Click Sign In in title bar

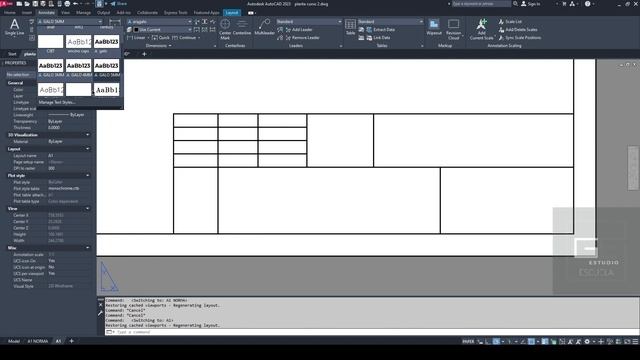[x=531, y=4]
